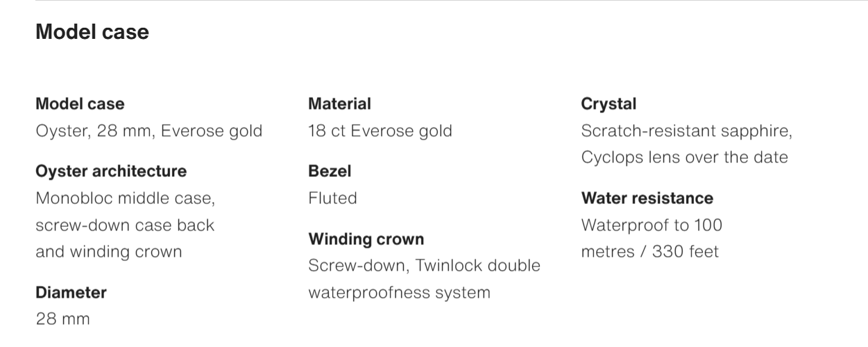The width and height of the screenshot is (868, 347).
Task: Click the 'Winding crown' label
Action: (x=366, y=239)
